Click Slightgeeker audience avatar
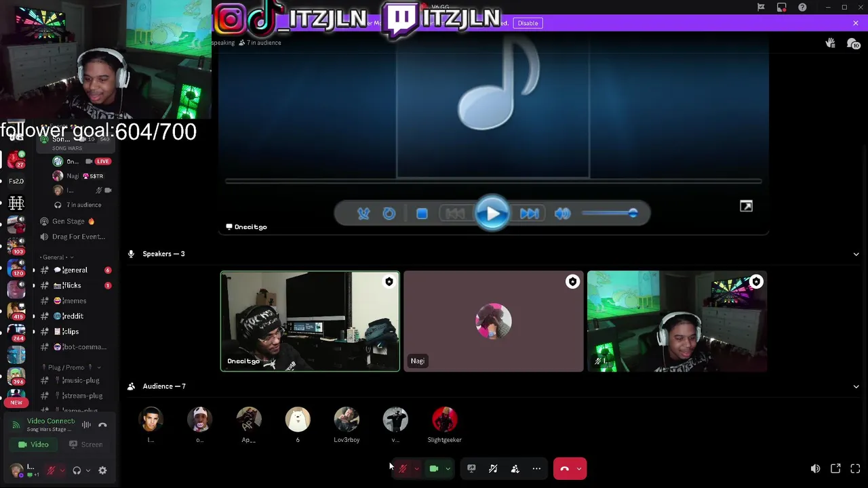Viewport: 868px width, 488px height. [x=444, y=420]
